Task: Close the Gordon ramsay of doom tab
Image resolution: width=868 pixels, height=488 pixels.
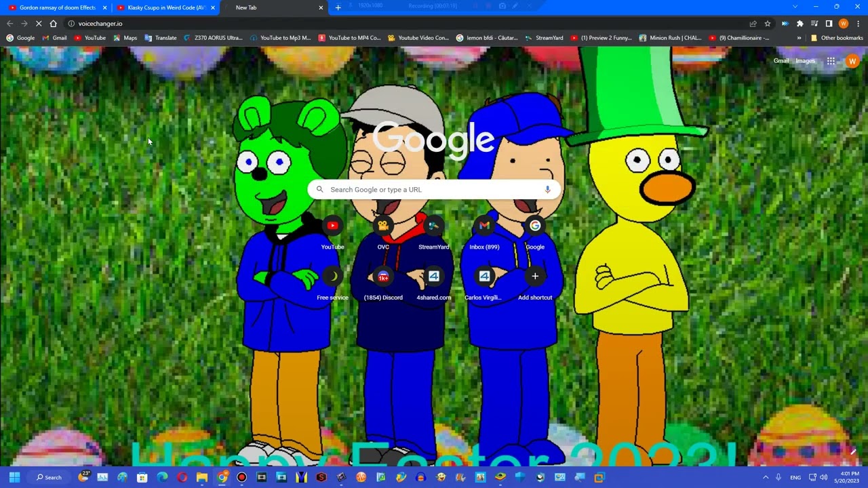Action: pyautogui.click(x=104, y=7)
